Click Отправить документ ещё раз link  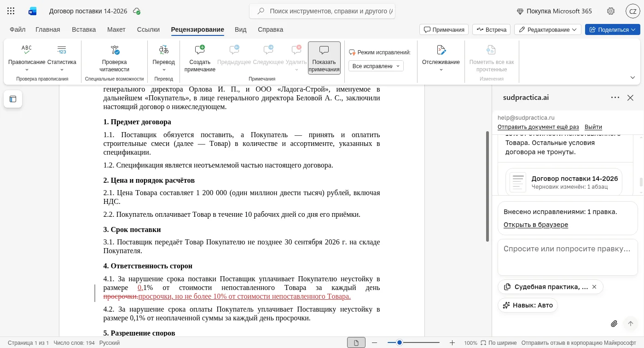click(x=538, y=127)
